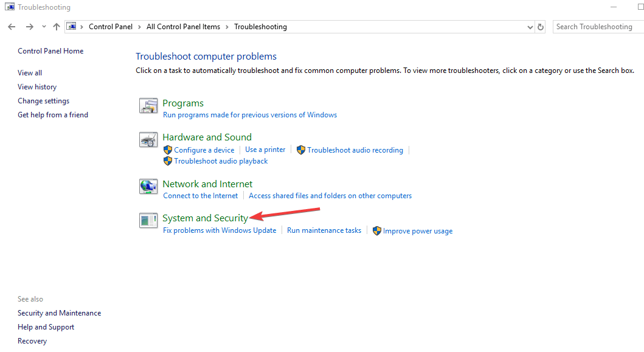The height and width of the screenshot is (352, 644).
Task: Open Access shared files and folders link
Action: 330,196
